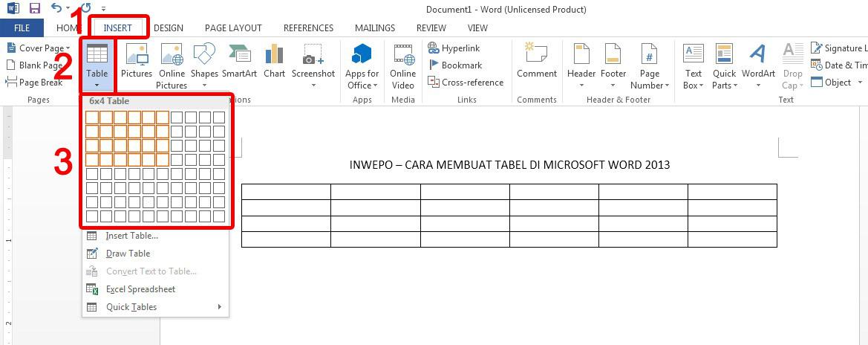Insert Date & Time
The height and width of the screenshot is (345, 868).
[838, 65]
